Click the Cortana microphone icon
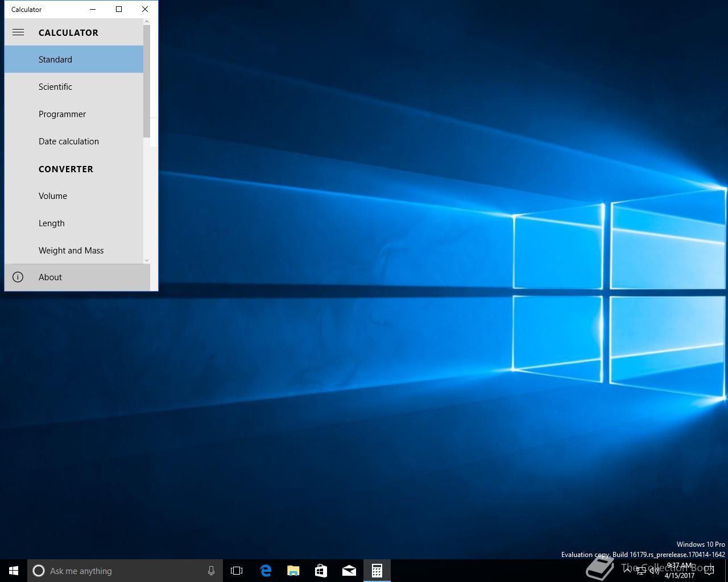This screenshot has height=582, width=728. [211, 571]
